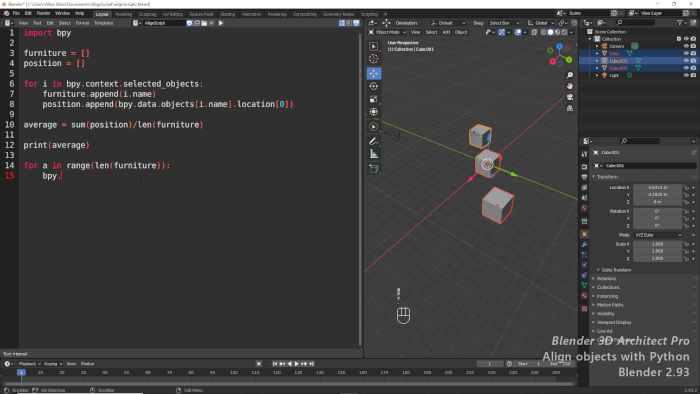700x394 pixels.
Task: Open the Drag Select Box dropdown
Action: point(504,23)
